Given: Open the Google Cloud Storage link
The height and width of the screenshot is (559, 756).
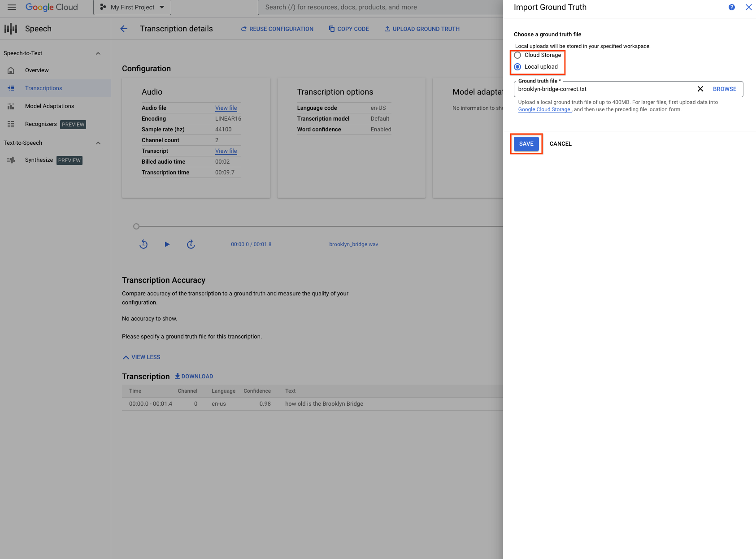Looking at the screenshot, I should pos(544,109).
